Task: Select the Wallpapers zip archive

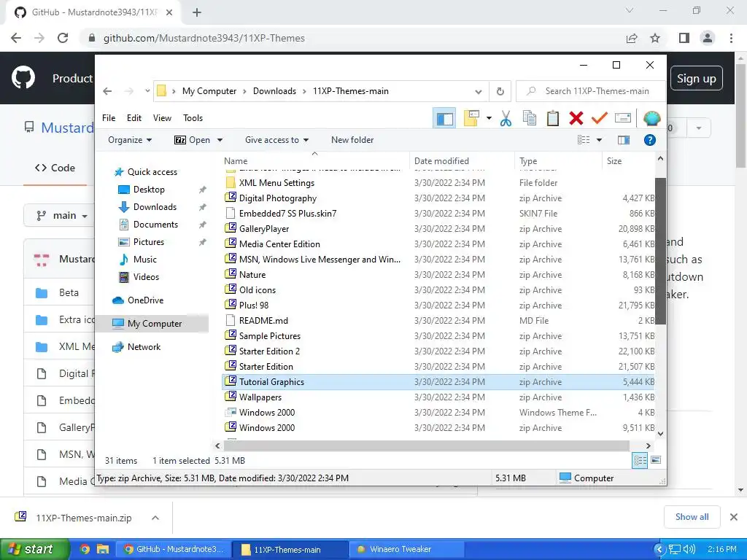Action: (x=438, y=397)
